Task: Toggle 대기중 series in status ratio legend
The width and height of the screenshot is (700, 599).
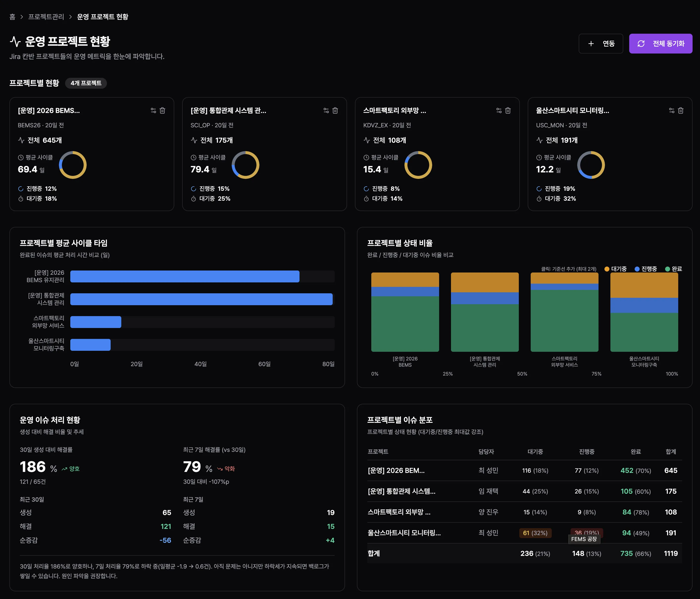Action: (x=616, y=269)
